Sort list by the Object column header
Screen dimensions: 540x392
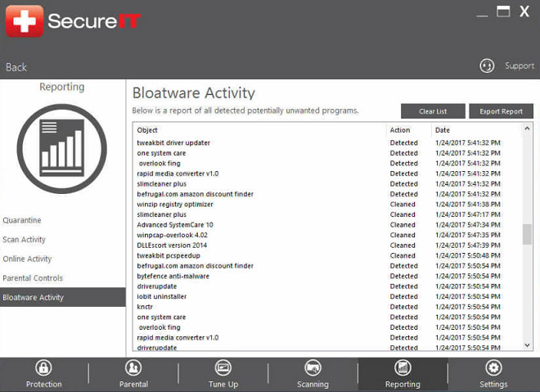148,130
